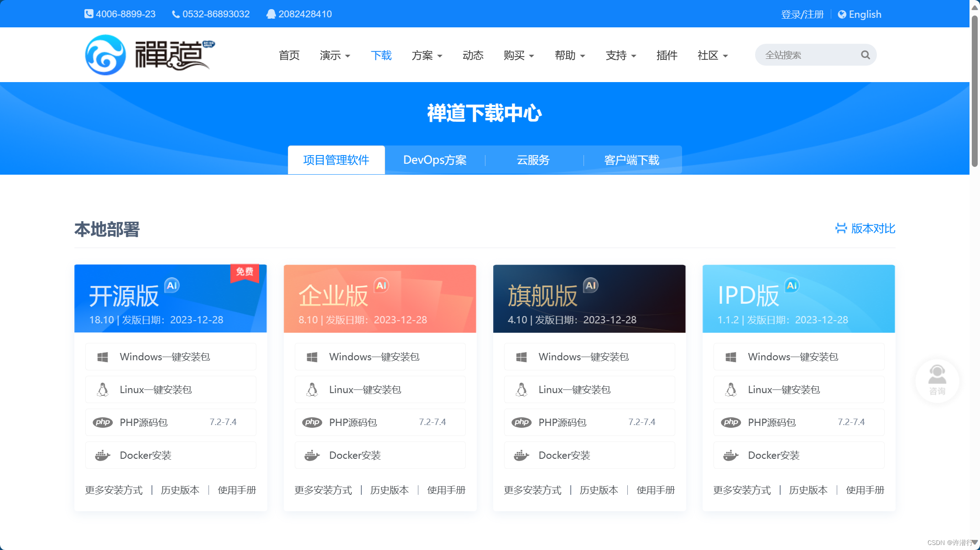Open 更多安装方式 under 企业版

point(323,490)
